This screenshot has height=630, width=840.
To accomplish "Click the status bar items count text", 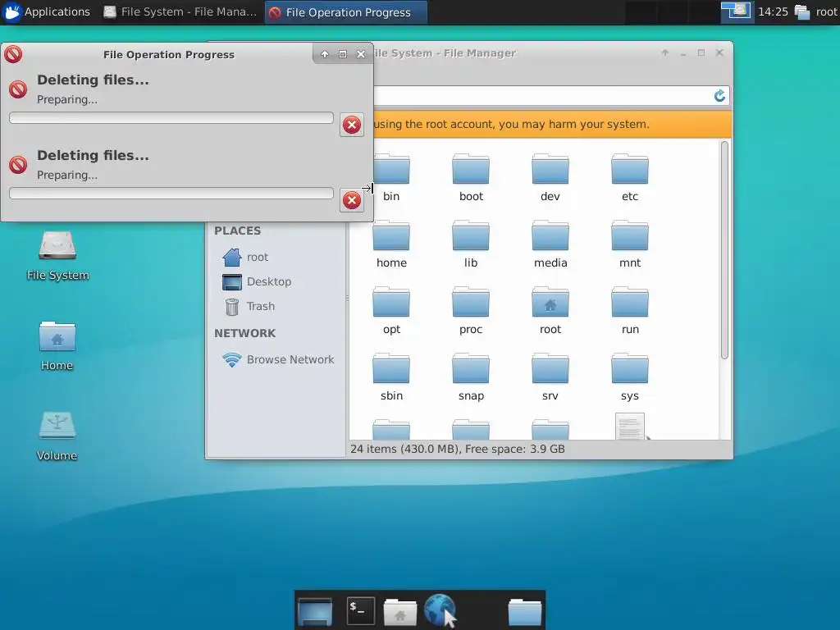I will click(458, 449).
